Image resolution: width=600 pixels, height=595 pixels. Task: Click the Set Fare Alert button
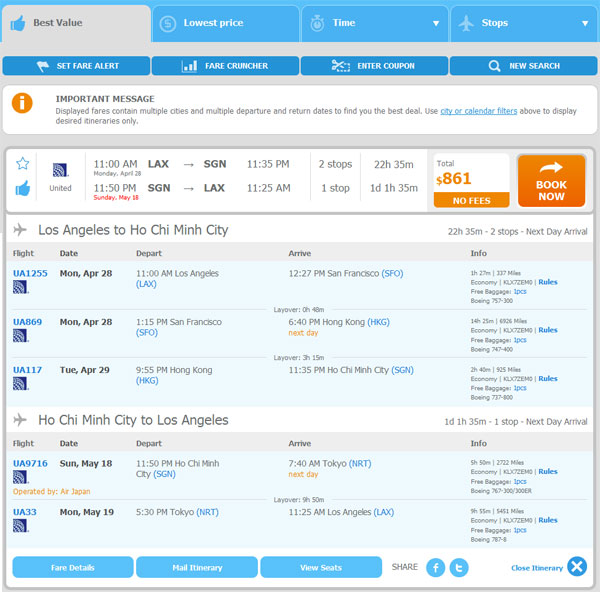[76, 66]
